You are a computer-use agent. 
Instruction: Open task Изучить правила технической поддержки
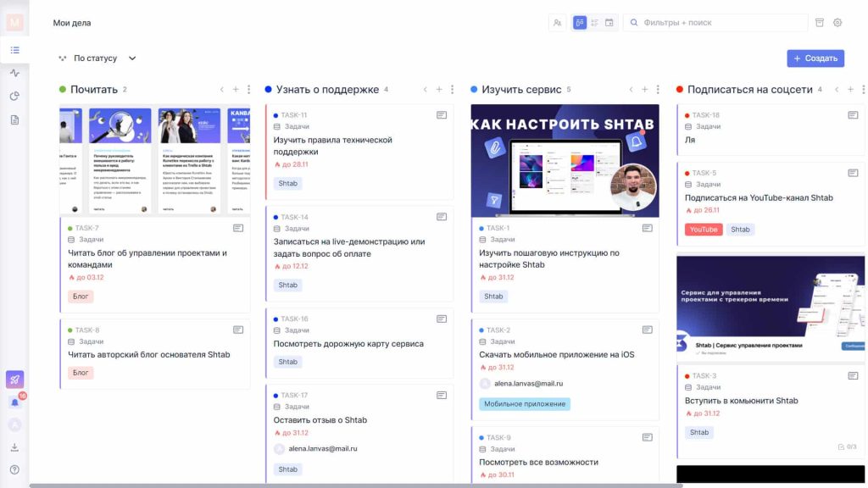click(x=332, y=146)
